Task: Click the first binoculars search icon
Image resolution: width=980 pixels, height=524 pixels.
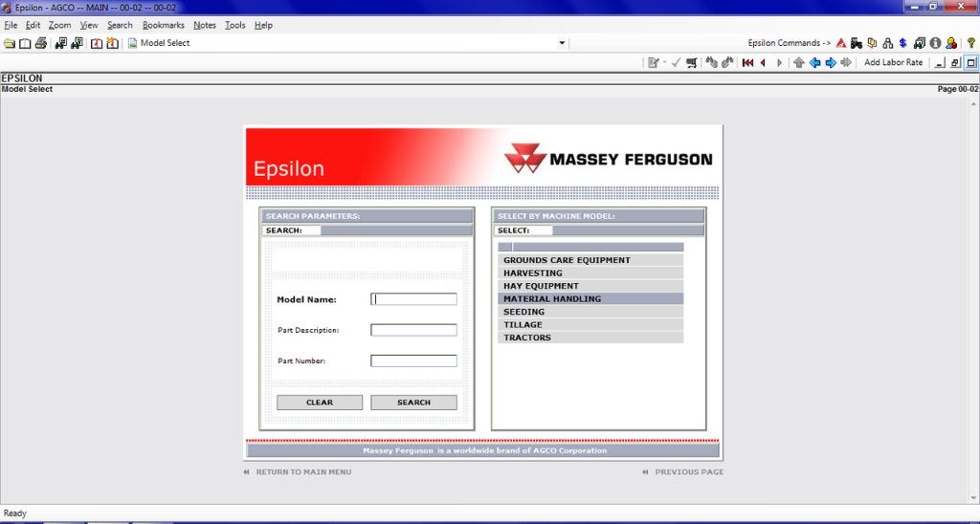Action: pyautogui.click(x=60, y=43)
